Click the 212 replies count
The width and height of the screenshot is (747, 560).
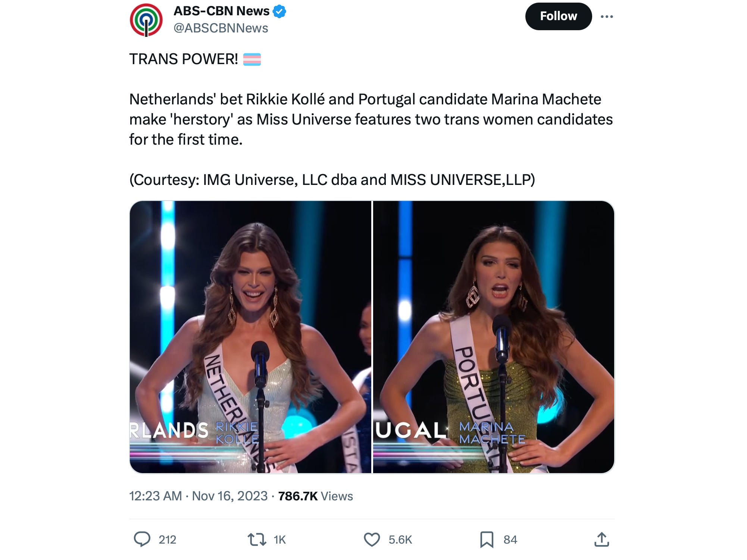[x=167, y=539]
